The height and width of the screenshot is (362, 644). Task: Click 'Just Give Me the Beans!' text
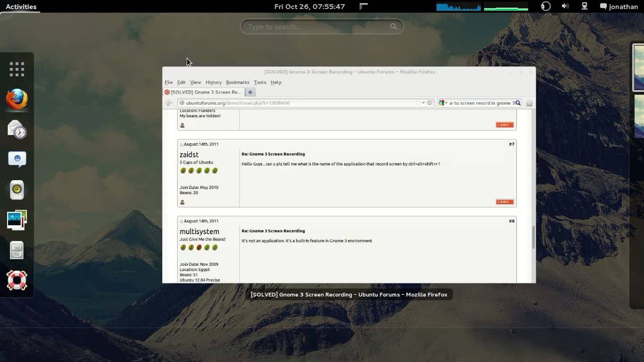click(x=202, y=239)
